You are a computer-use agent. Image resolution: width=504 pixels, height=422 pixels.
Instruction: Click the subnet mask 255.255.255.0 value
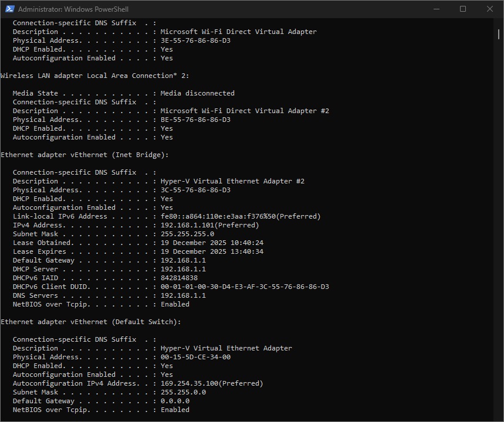[187, 234]
